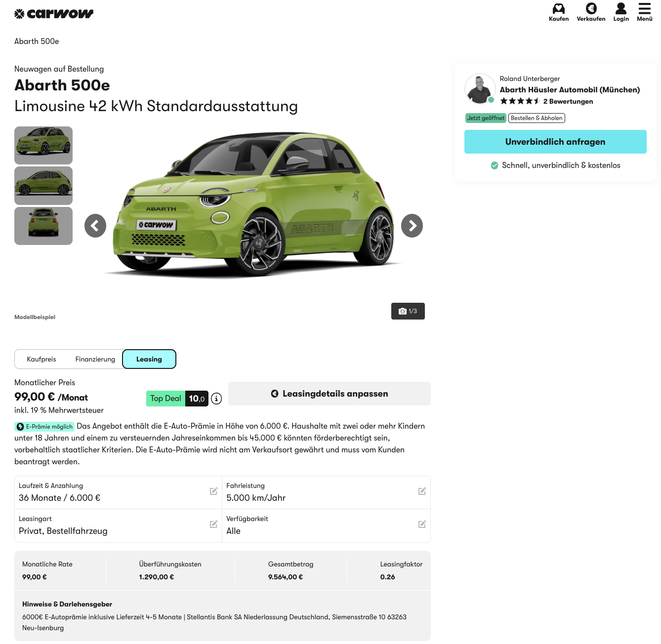Edit Laufzeit & Anzahlung pencil icon
661x644 pixels.
coord(213,491)
